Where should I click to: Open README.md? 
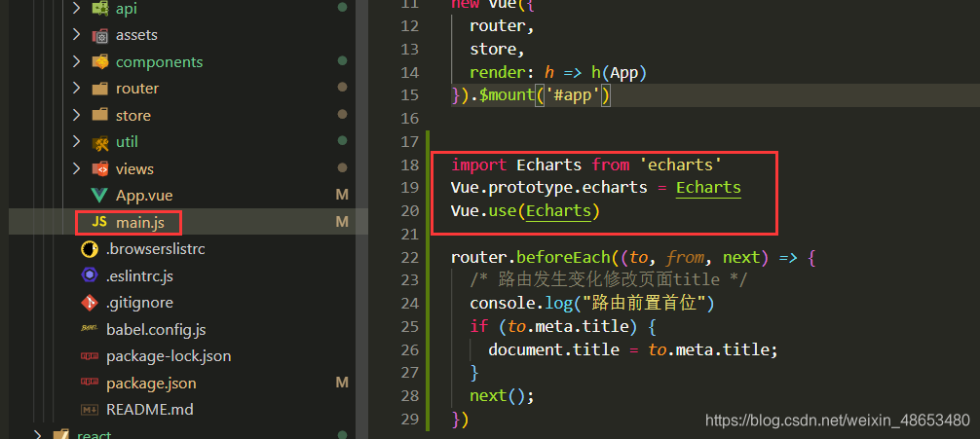[x=150, y=410]
